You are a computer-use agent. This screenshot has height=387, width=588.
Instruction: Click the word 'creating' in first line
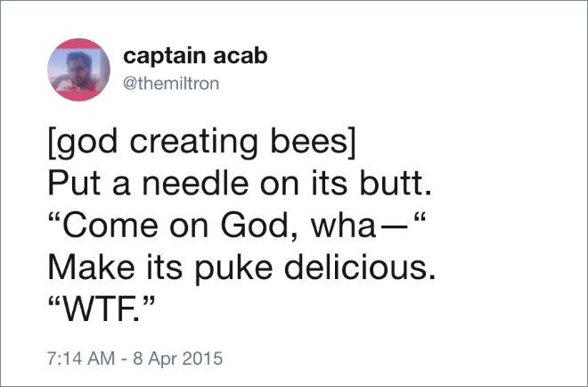pos(193,143)
